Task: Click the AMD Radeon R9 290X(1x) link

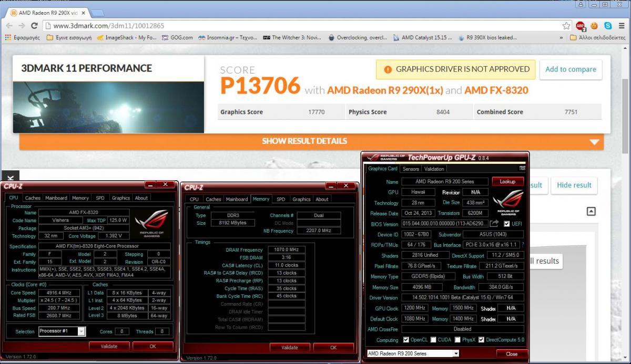Action: pos(385,90)
